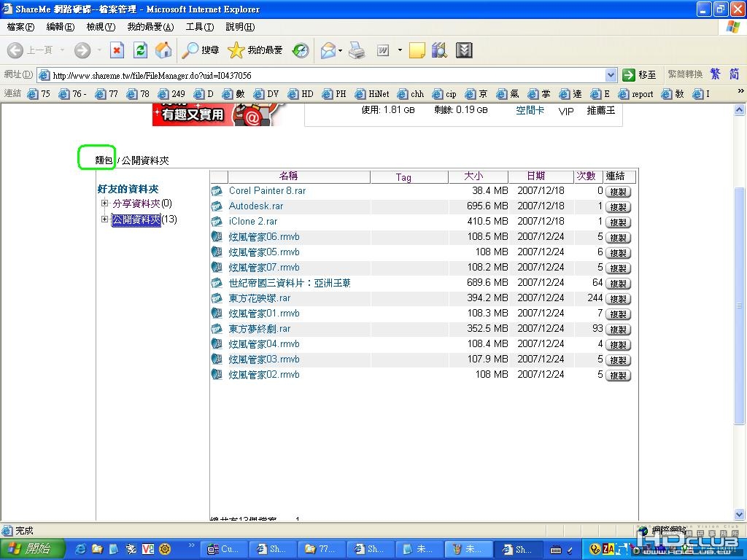Go to the Home page icon
This screenshot has height=560, width=747.
(x=163, y=50)
